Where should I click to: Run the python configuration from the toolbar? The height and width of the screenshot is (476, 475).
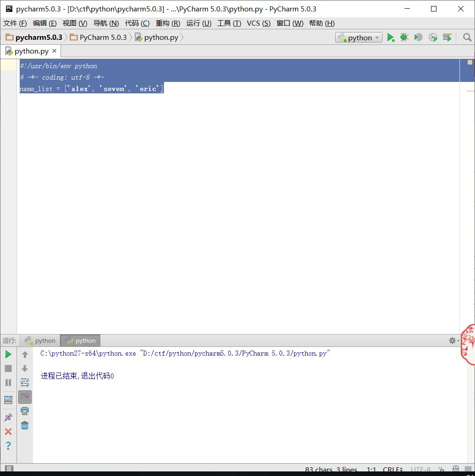click(x=391, y=38)
